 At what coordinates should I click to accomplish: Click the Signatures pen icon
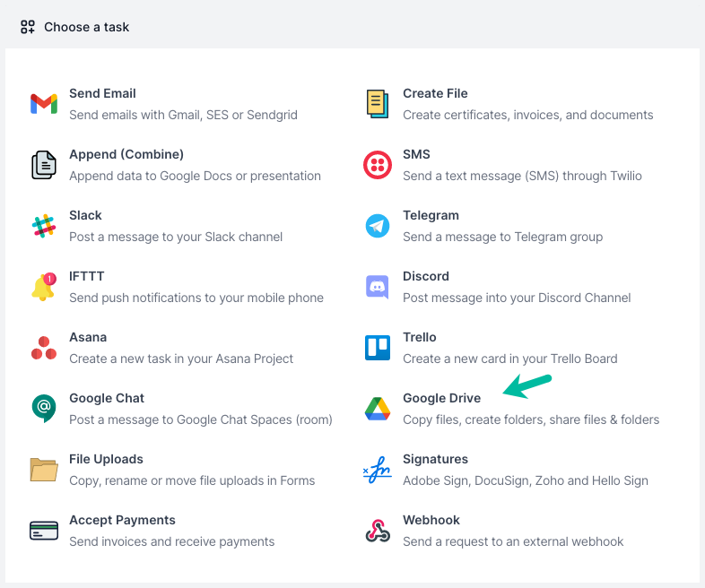pyautogui.click(x=378, y=470)
